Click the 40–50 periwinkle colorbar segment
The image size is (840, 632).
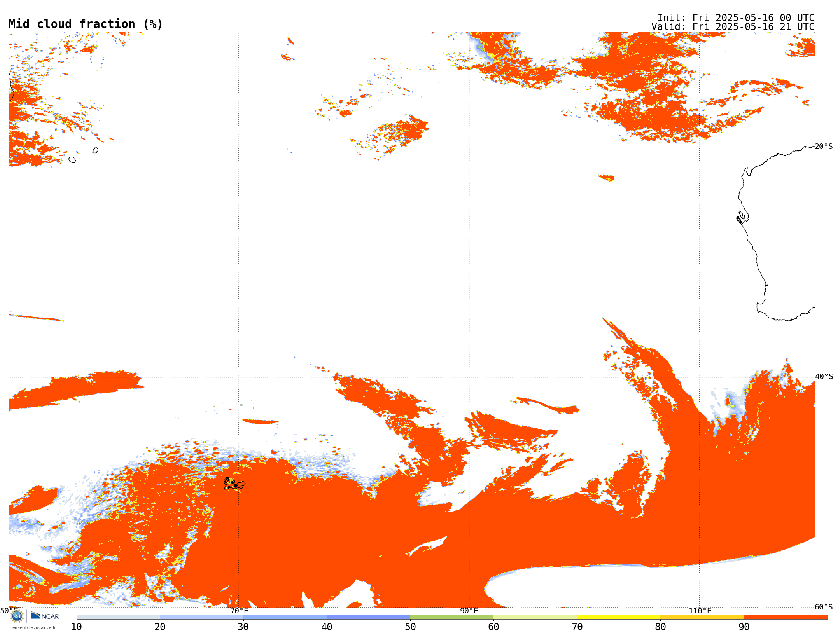(x=368, y=617)
